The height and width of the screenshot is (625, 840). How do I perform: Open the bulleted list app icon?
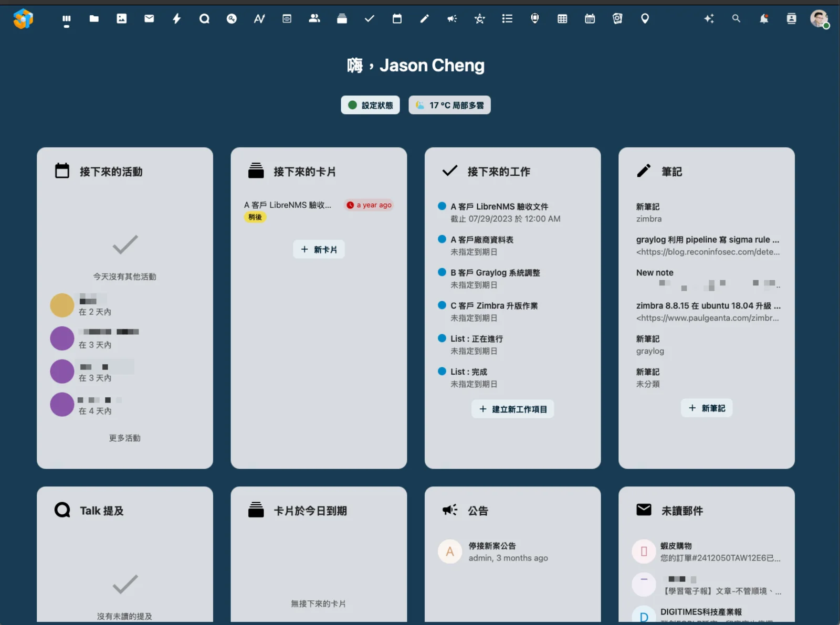[x=507, y=19]
